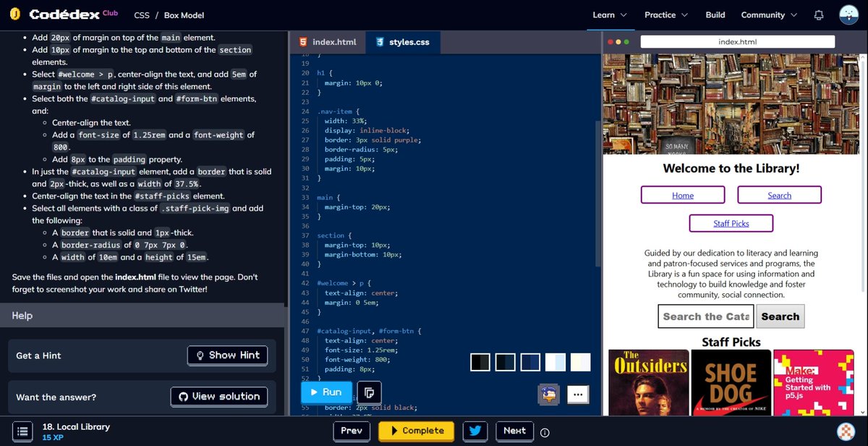Expand the Practice dropdown menu
868x446 pixels.
click(x=665, y=14)
